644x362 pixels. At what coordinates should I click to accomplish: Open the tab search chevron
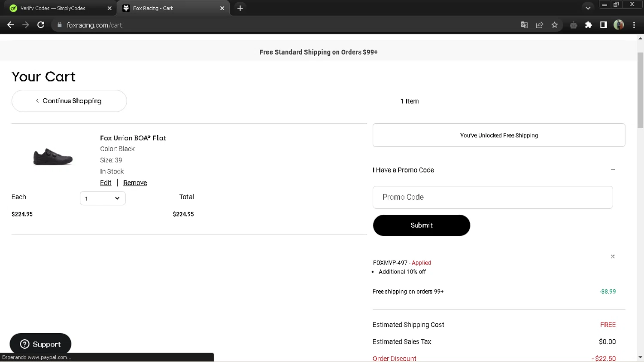[x=588, y=8]
